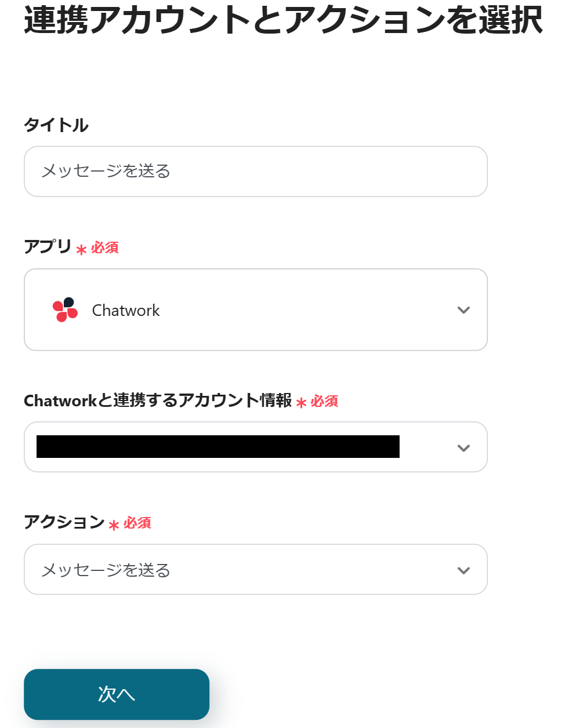Click the 必須 marker next to アプリ
The height and width of the screenshot is (728, 573).
tap(105, 248)
